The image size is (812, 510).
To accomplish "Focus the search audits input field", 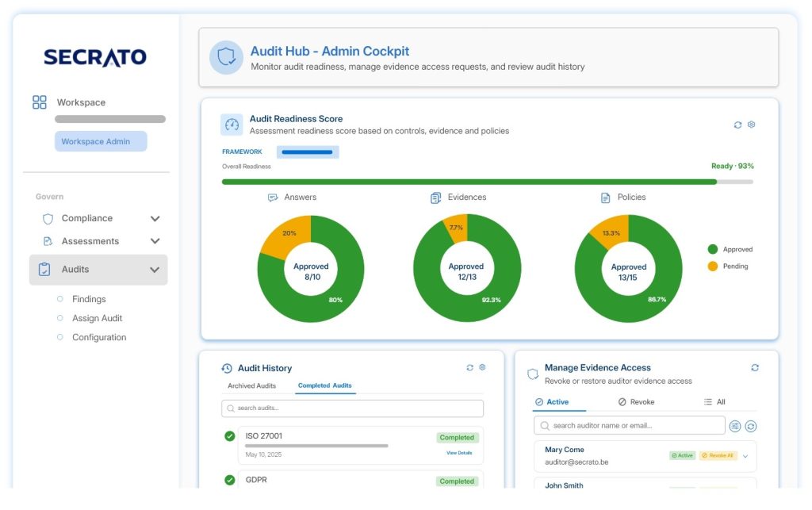I will [353, 408].
